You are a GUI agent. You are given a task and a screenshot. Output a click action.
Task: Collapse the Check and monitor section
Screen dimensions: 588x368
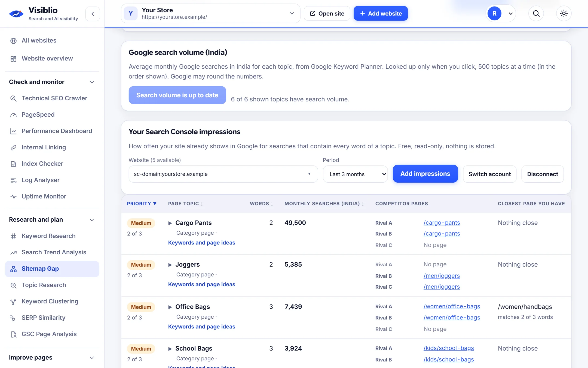(x=52, y=82)
